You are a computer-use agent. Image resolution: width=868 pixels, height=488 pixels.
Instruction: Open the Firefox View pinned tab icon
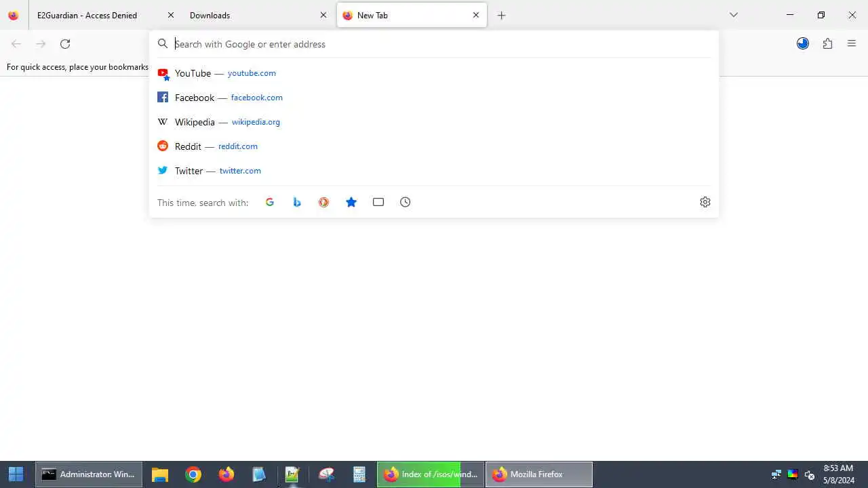pos(14,15)
